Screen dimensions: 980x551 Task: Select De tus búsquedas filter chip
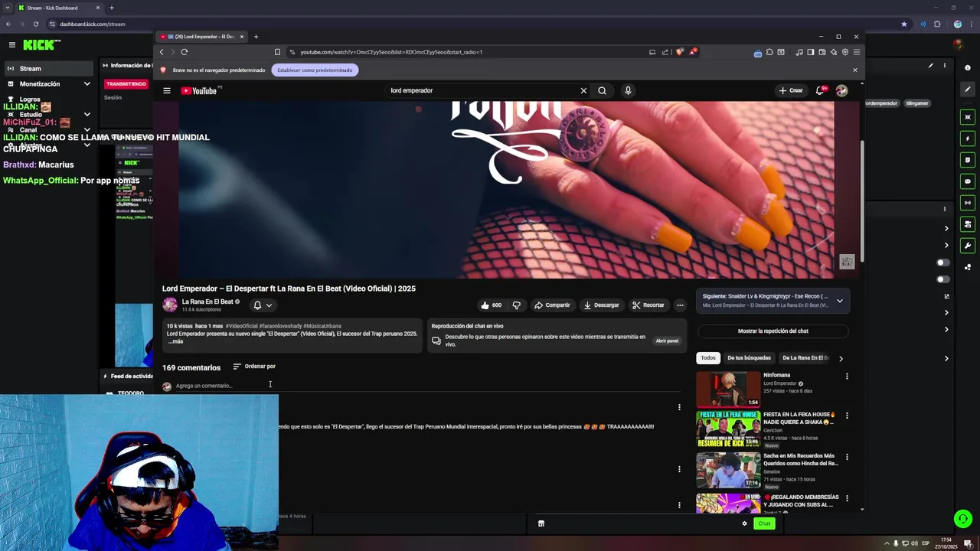point(749,358)
